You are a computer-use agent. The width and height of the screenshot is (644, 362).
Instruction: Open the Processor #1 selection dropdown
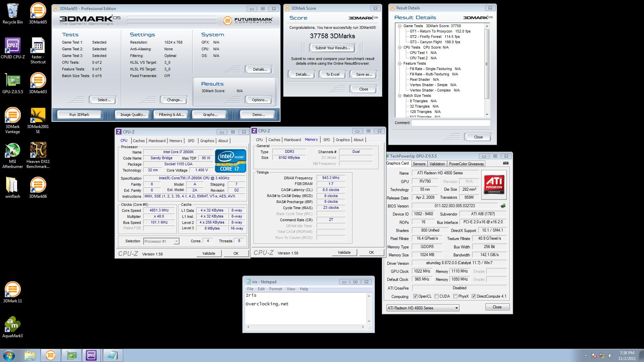(x=161, y=241)
